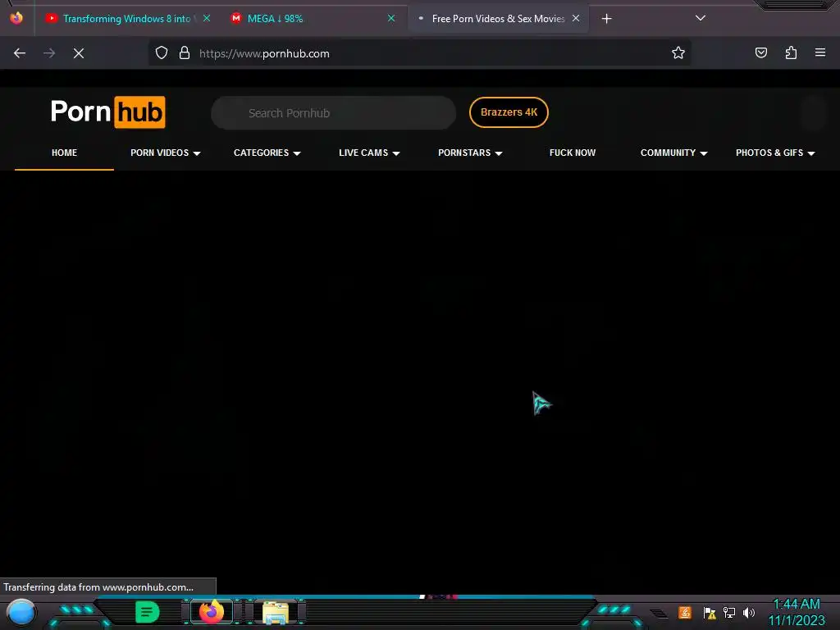
Task: Expand the COMMUNITY dropdown menu
Action: tap(673, 153)
